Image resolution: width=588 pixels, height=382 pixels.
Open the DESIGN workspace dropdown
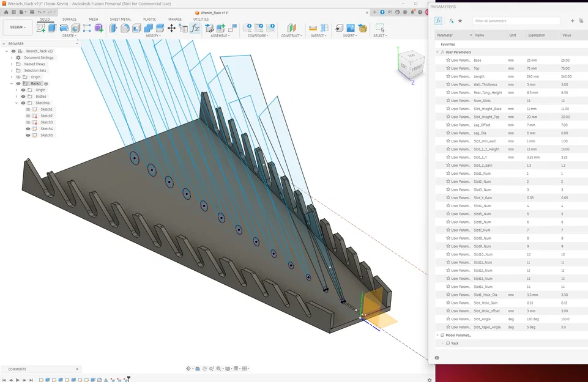point(18,28)
